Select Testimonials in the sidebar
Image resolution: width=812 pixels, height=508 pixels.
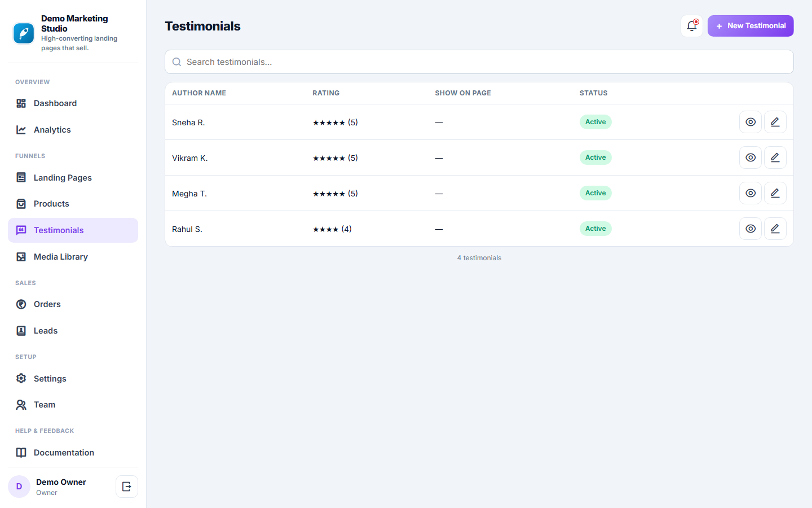click(73, 230)
